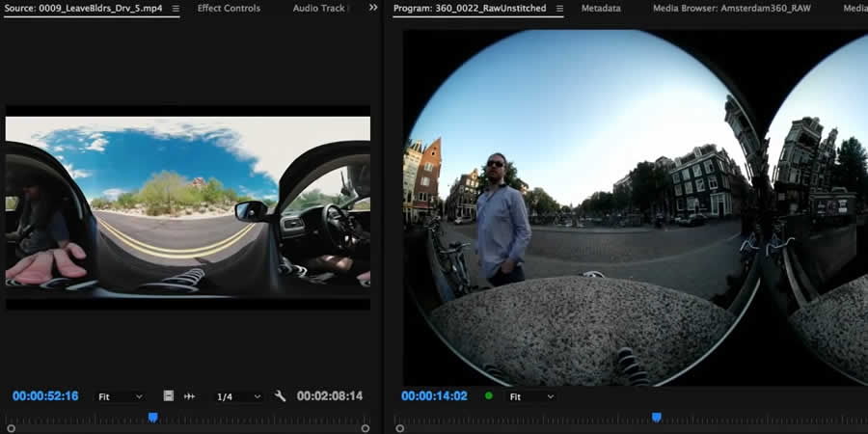Screen dimensions: 868x434
Task: Switch to the Effect Controls tab
Action: (229, 9)
